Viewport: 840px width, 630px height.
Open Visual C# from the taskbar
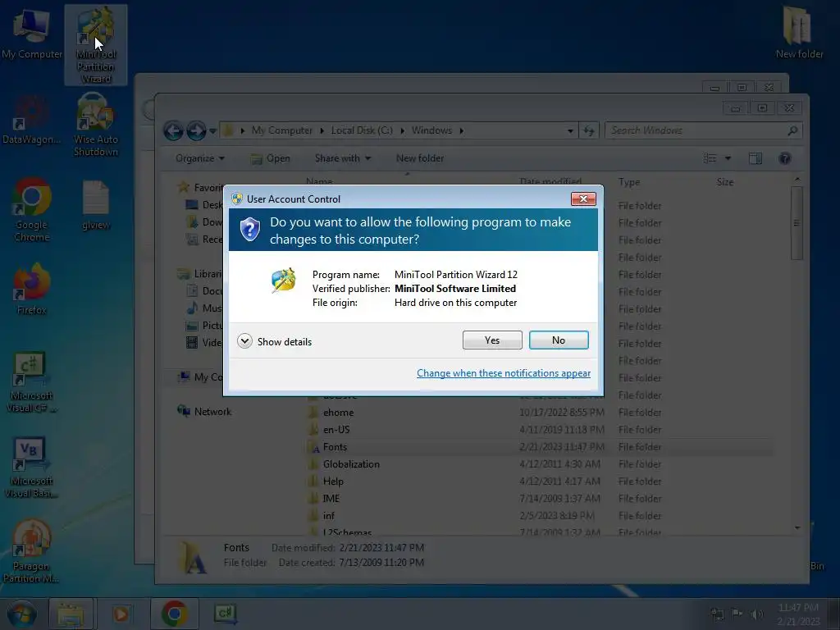[226, 614]
